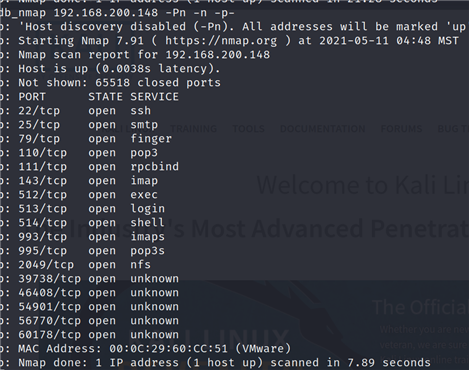469x370 pixels.
Task: Click the 111/tcp rpcbind entry
Action: pos(99,167)
